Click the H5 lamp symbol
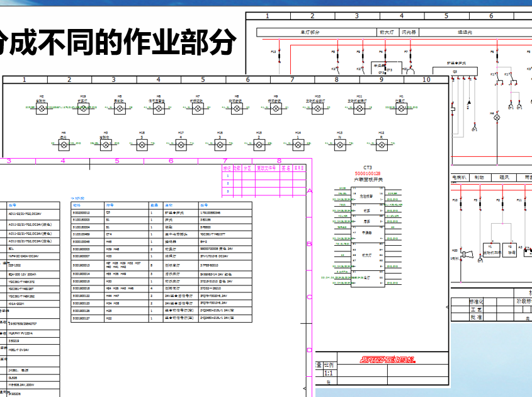 point(120,108)
